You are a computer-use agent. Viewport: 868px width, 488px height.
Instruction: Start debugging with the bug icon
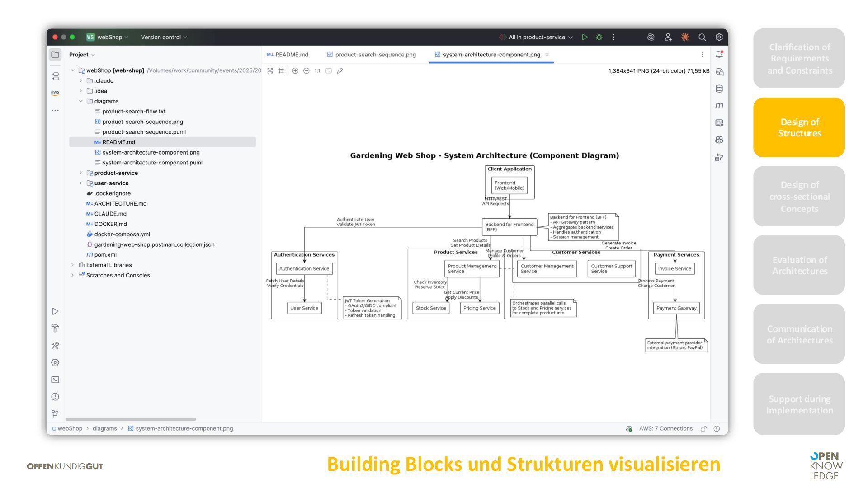pos(599,37)
